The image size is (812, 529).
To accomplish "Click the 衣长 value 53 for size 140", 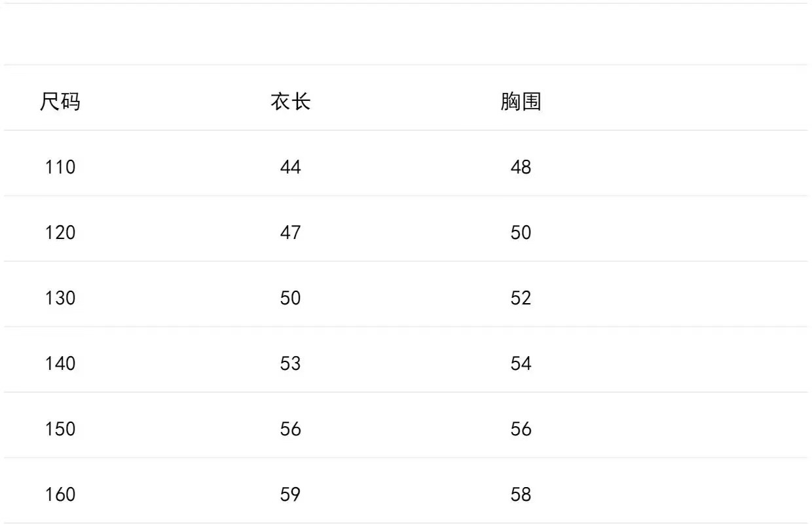I will (x=290, y=364).
